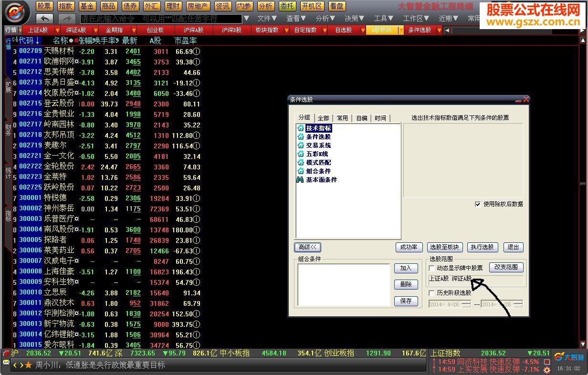Switch to 时间 tab in dialog

click(380, 118)
